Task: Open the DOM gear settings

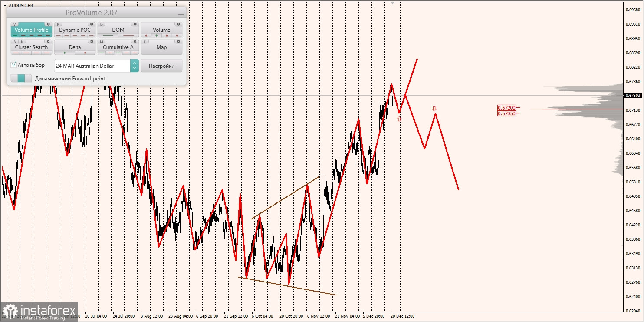Action: [x=135, y=24]
